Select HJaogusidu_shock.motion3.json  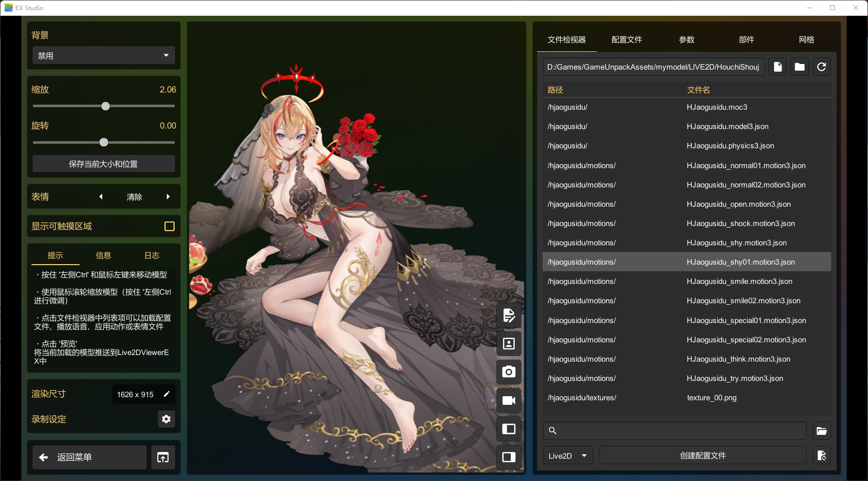point(687,223)
